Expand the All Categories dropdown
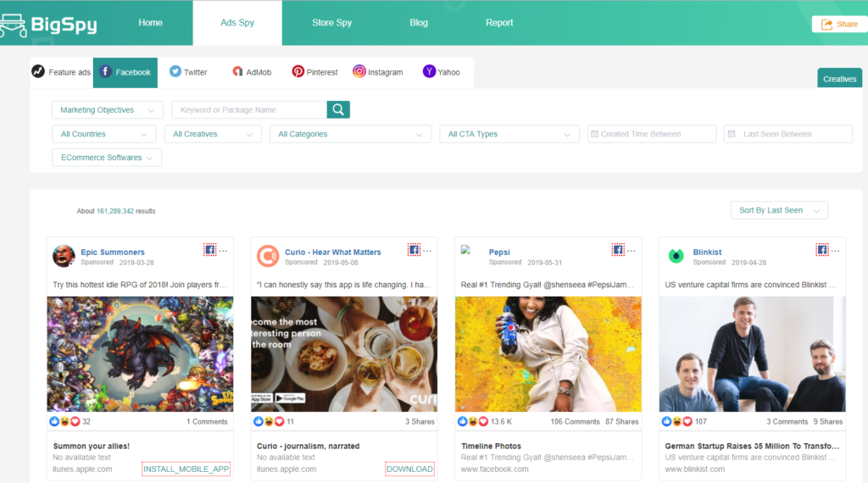Screen dimensions: 868x483 pos(350,134)
